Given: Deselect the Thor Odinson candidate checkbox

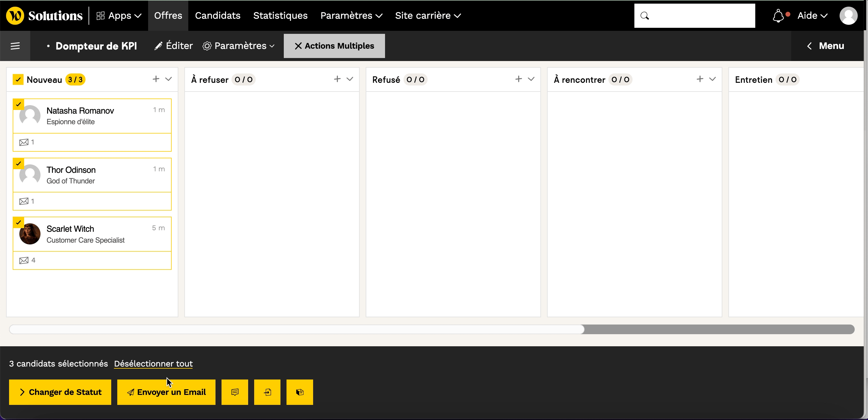Looking at the screenshot, I should coord(18,163).
